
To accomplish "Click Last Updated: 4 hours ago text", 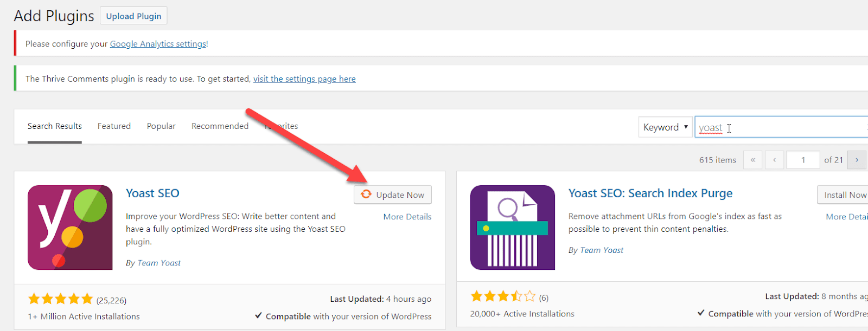I will pos(381,299).
